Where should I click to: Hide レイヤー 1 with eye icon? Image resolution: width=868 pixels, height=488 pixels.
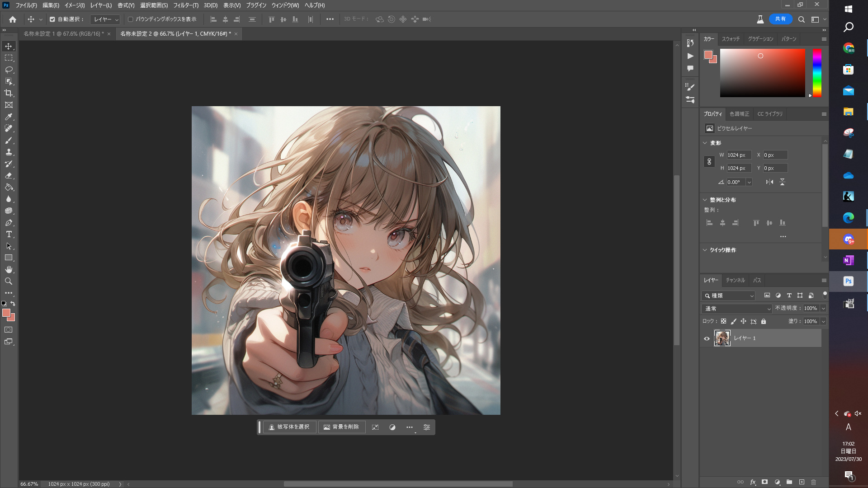(707, 338)
